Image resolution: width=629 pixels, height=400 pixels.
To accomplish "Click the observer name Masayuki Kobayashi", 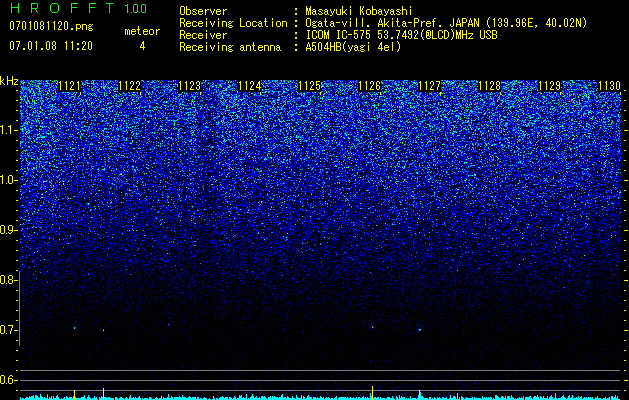I will (359, 11).
